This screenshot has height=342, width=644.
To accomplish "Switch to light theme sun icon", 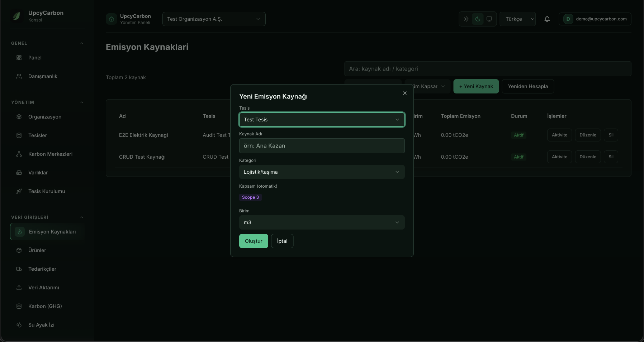I will 466,19.
